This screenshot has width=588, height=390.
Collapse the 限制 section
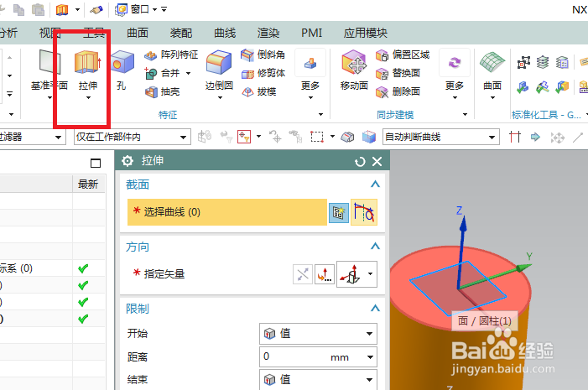[375, 309]
